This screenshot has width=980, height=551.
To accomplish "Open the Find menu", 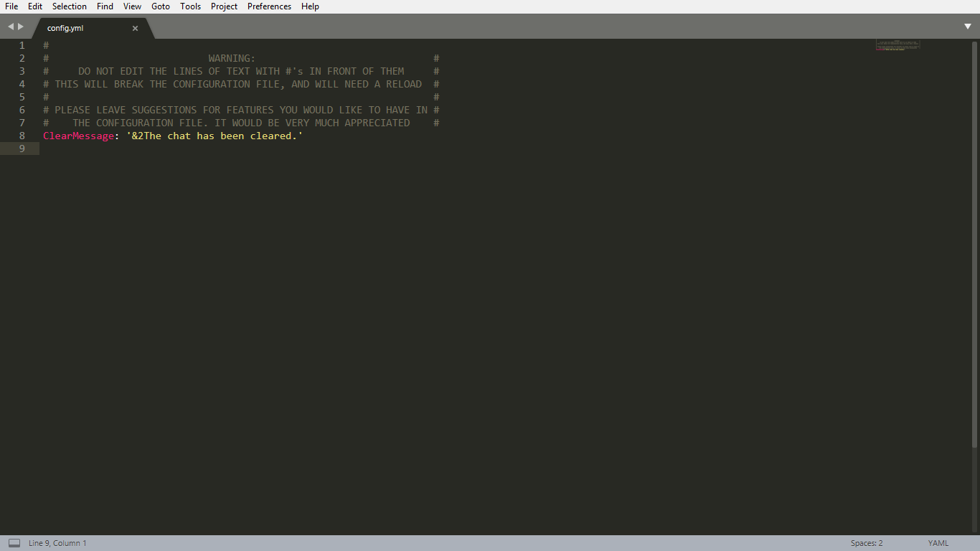I will pyautogui.click(x=105, y=6).
